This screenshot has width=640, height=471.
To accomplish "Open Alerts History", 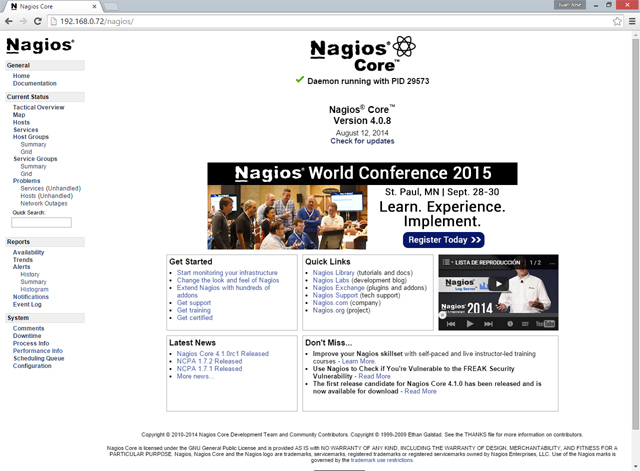I will point(30,274).
